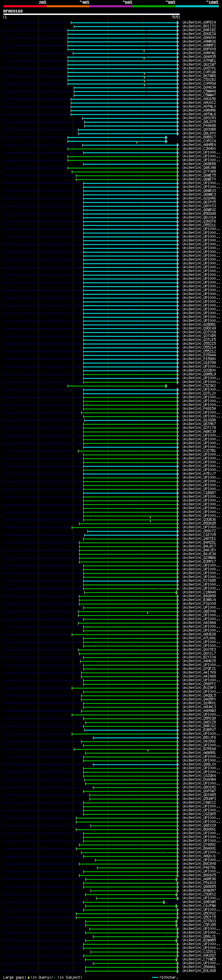The width and height of the screenshot is (222, 980).
Task: Select the UniRef100_O74892 label
Action: coord(199,844)
